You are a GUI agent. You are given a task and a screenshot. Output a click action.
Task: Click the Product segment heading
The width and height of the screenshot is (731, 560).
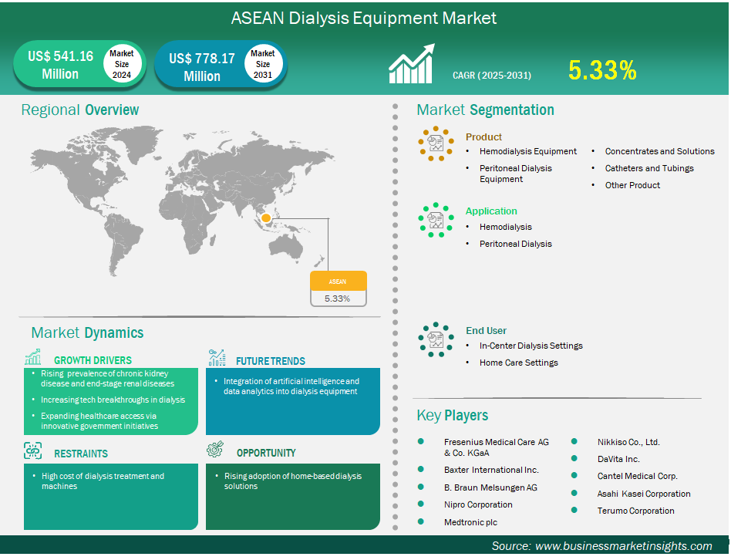[483, 137]
